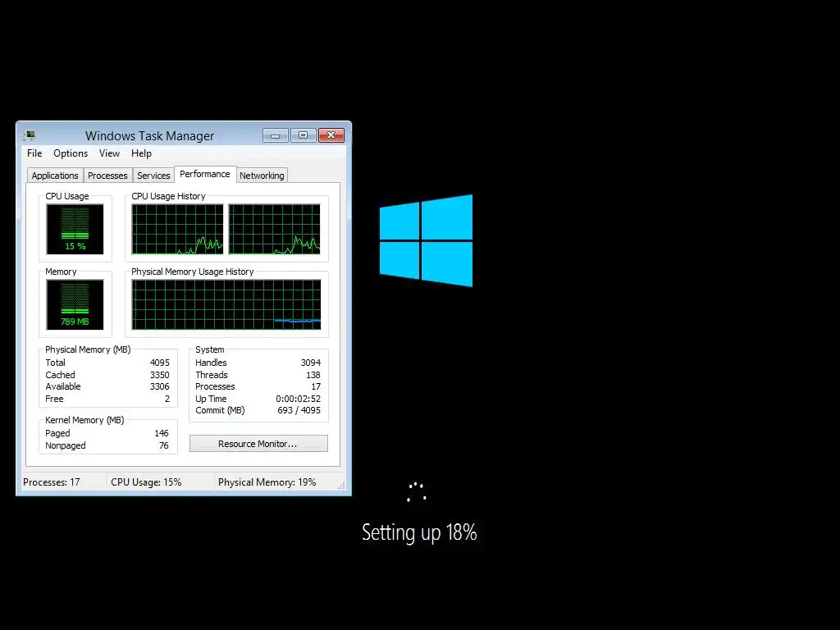Screen dimensions: 840x630
Task: Click the Memory 789 MB gauge
Action: click(x=75, y=305)
